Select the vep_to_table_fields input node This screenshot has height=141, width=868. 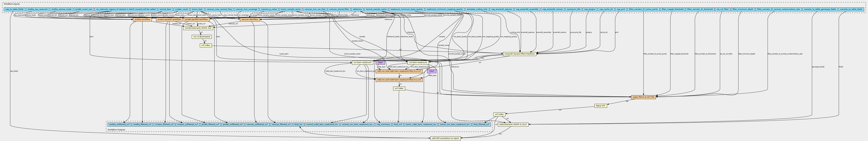coord(15,9)
